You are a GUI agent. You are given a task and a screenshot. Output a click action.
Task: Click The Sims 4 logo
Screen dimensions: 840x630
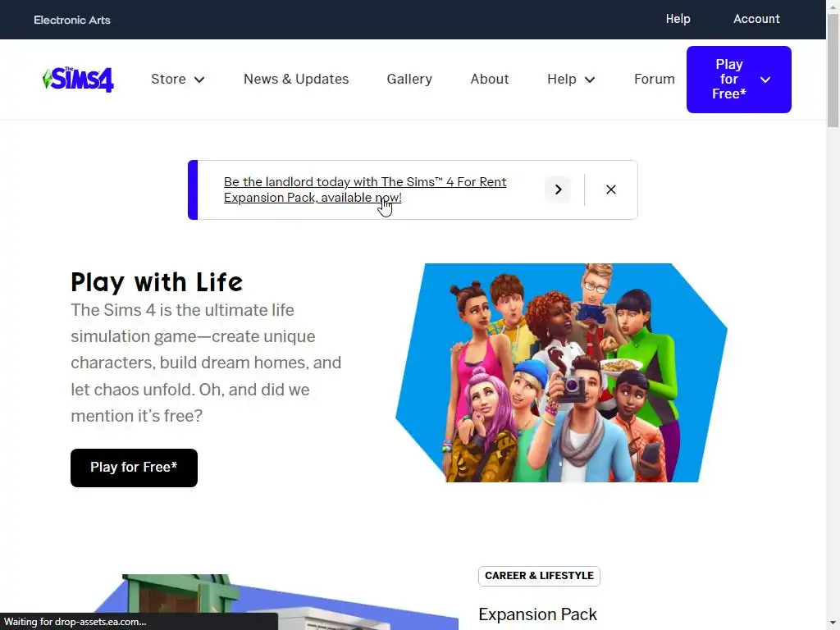click(x=78, y=80)
